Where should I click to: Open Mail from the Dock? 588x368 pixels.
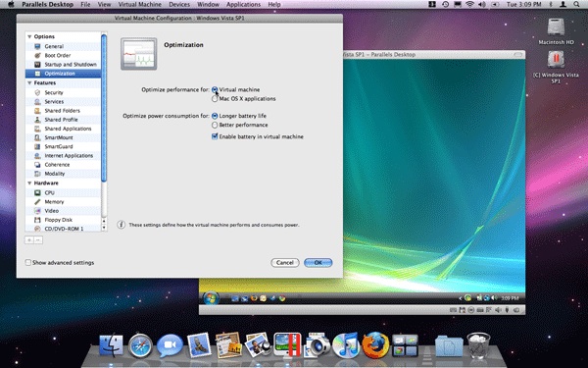coord(199,344)
